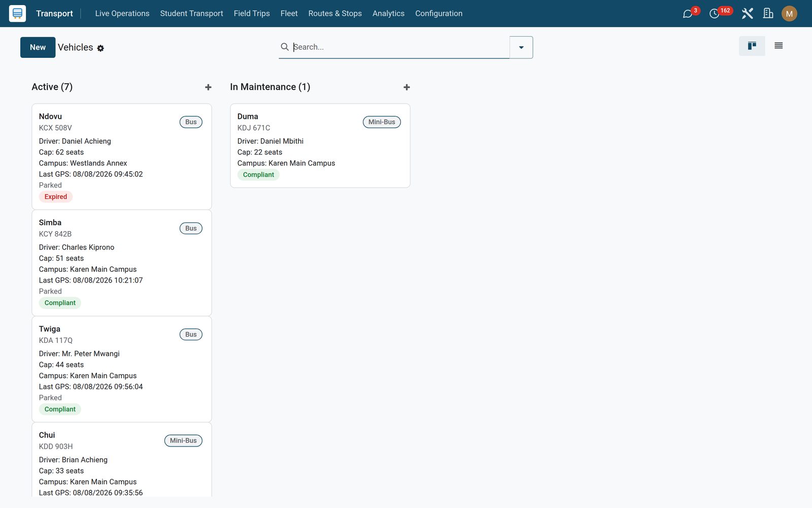Image resolution: width=812 pixels, height=508 pixels.
Task: Open the Duma vehicle card
Action: pos(320,146)
